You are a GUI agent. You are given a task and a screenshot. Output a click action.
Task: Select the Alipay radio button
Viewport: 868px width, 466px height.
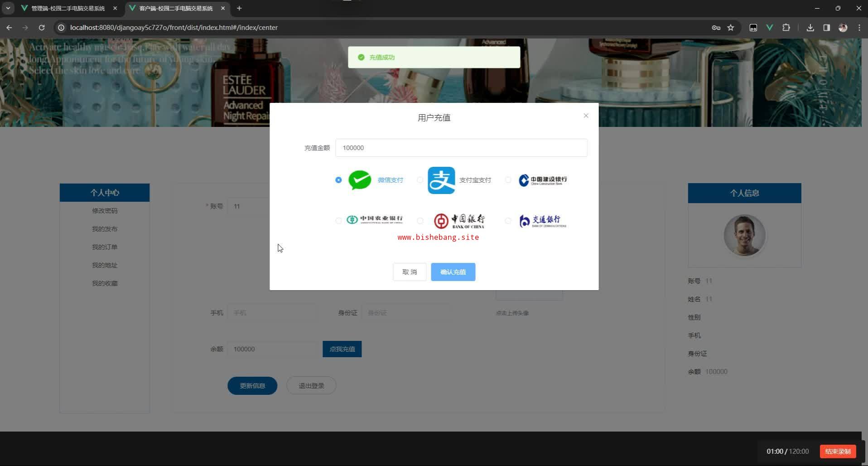[x=420, y=180]
